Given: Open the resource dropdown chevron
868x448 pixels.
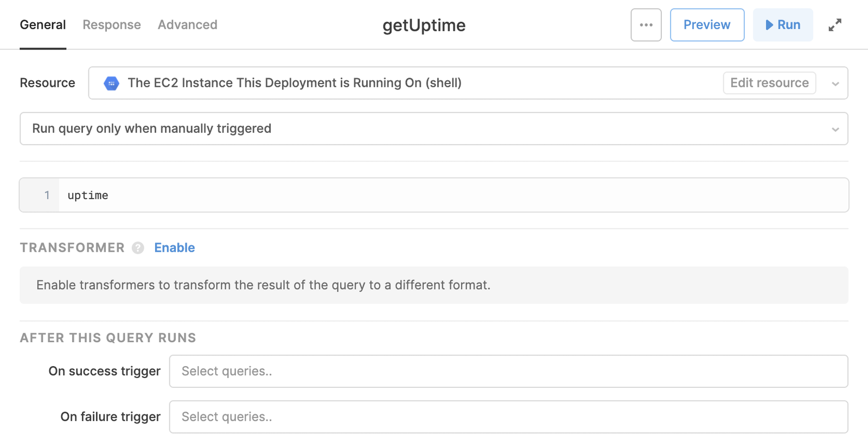Looking at the screenshot, I should (x=835, y=84).
